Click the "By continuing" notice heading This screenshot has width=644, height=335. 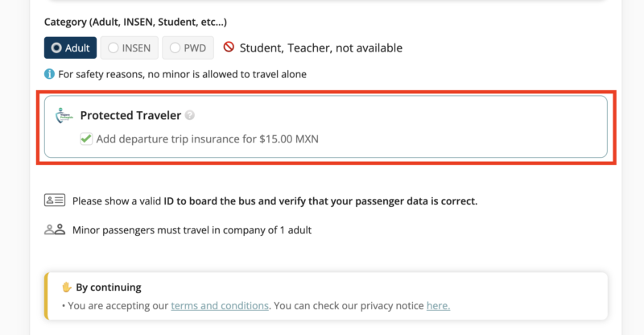click(x=109, y=287)
